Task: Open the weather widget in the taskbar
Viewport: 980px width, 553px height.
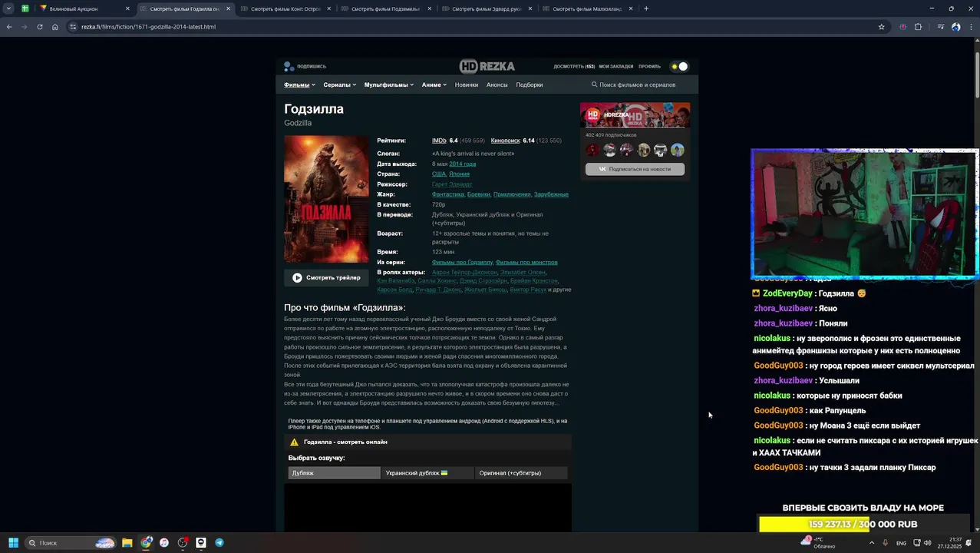Action: coord(818,543)
